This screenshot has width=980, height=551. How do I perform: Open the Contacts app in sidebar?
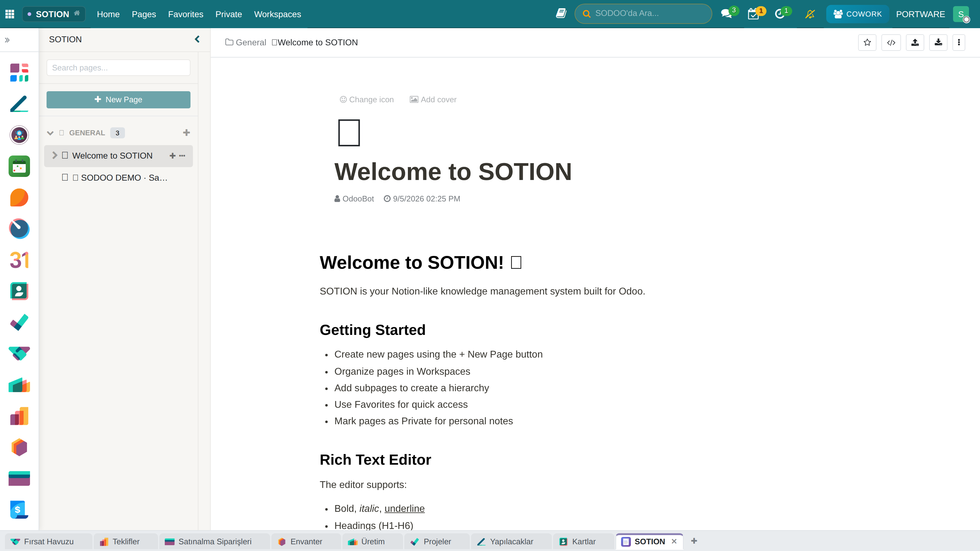(x=19, y=291)
